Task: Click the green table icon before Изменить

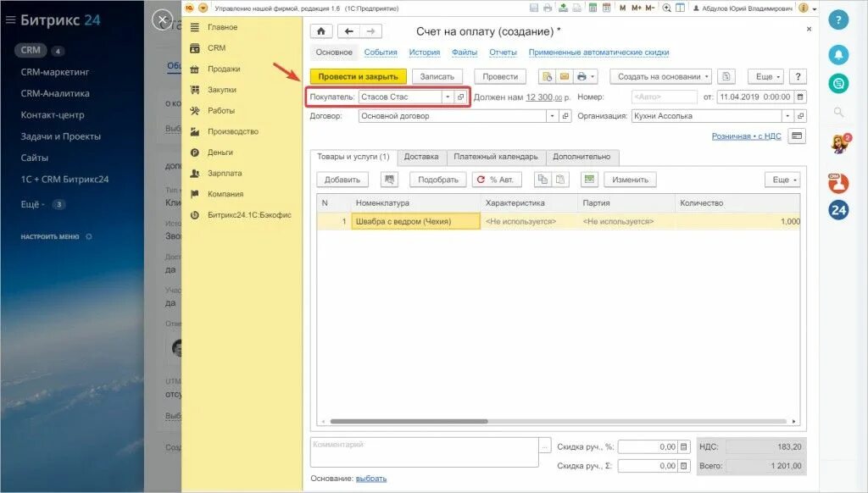Action: coord(590,180)
